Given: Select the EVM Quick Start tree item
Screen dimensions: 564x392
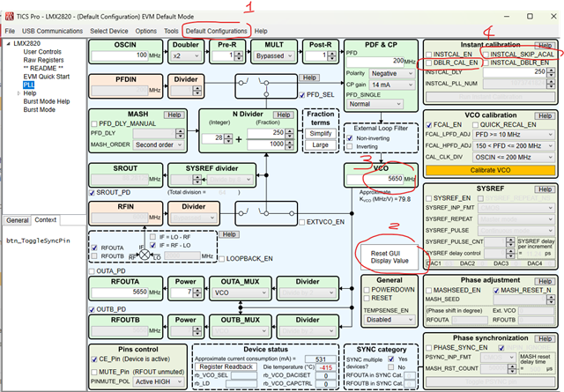Looking at the screenshot, I should [x=47, y=77].
